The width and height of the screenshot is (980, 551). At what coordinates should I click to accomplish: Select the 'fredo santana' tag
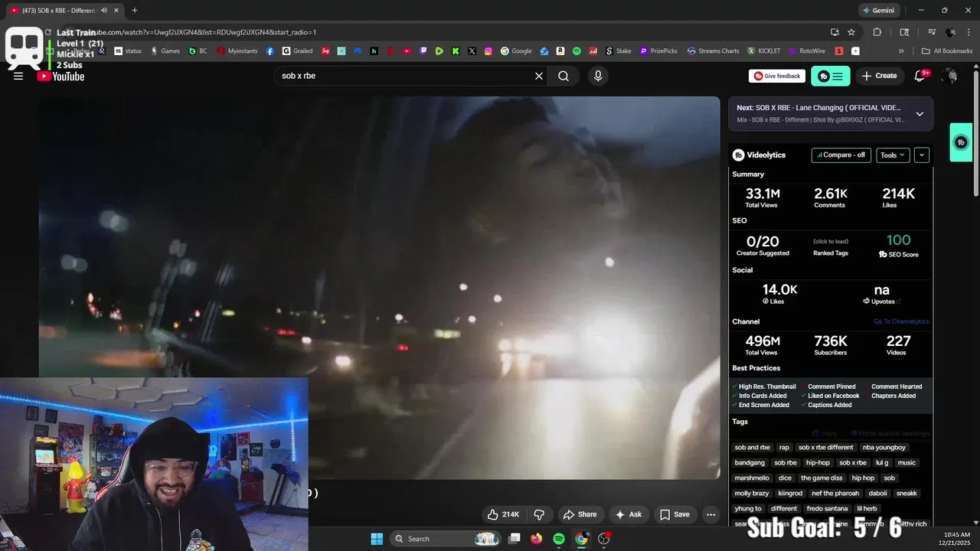826,509
